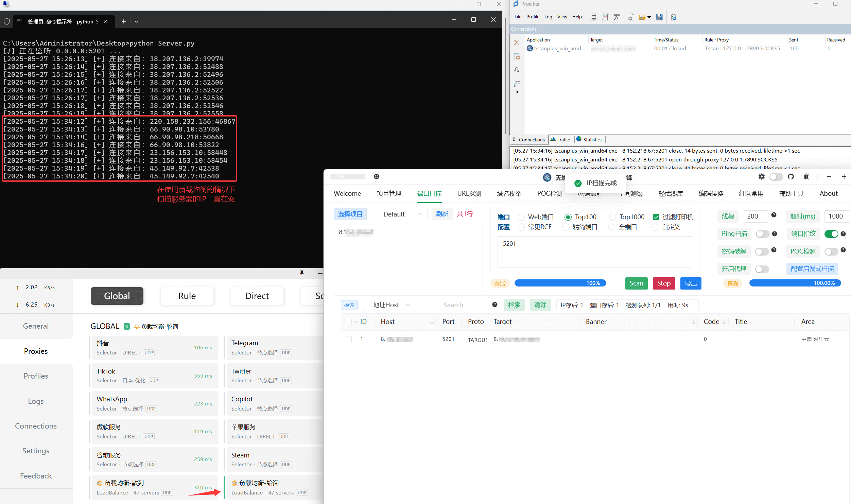
Task: Enable 密码破解 toggle
Action: [762, 251]
